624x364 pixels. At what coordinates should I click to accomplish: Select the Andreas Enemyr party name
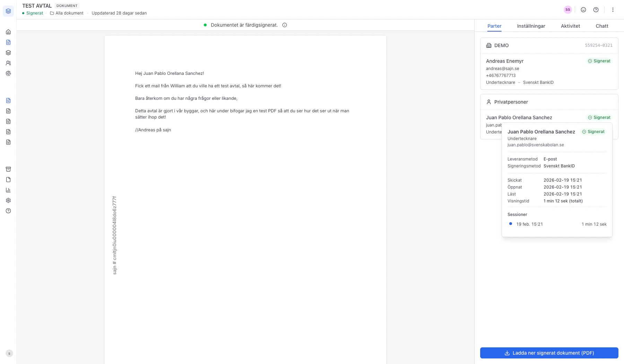coord(505,61)
